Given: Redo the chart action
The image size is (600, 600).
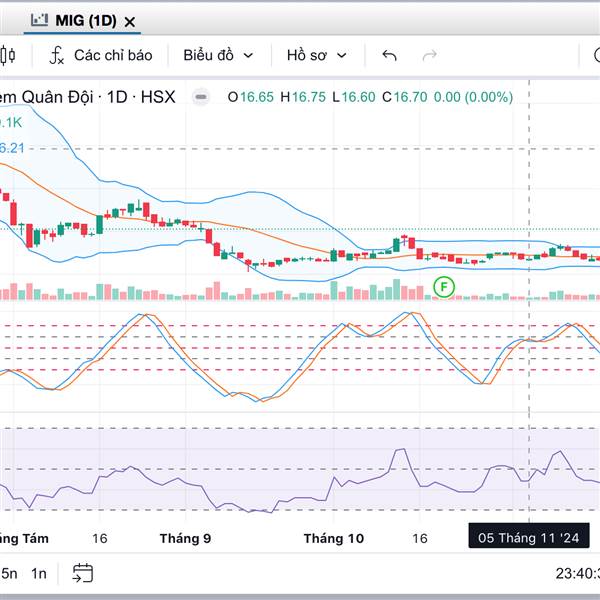Looking at the screenshot, I should click(429, 55).
